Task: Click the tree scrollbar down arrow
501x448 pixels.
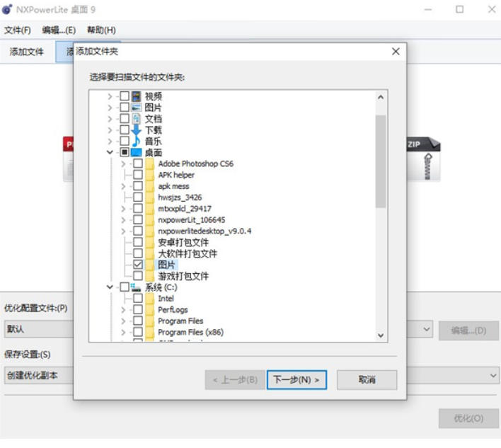Action: (x=380, y=335)
